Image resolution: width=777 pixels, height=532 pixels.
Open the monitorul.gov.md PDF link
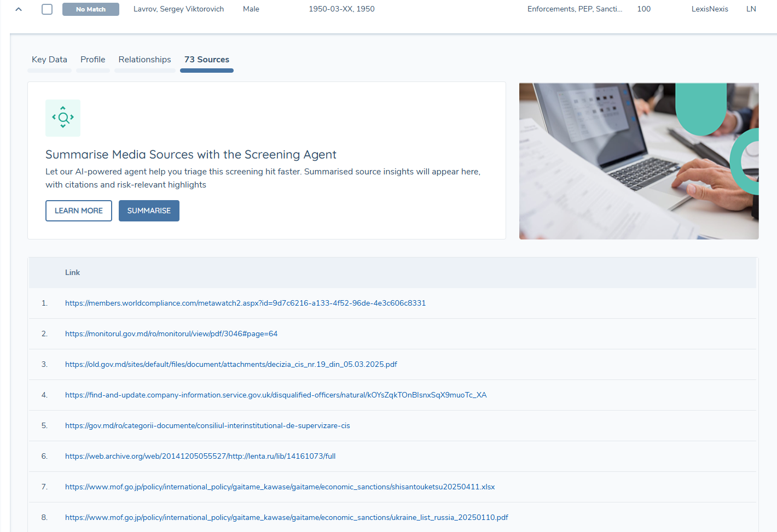tap(171, 334)
